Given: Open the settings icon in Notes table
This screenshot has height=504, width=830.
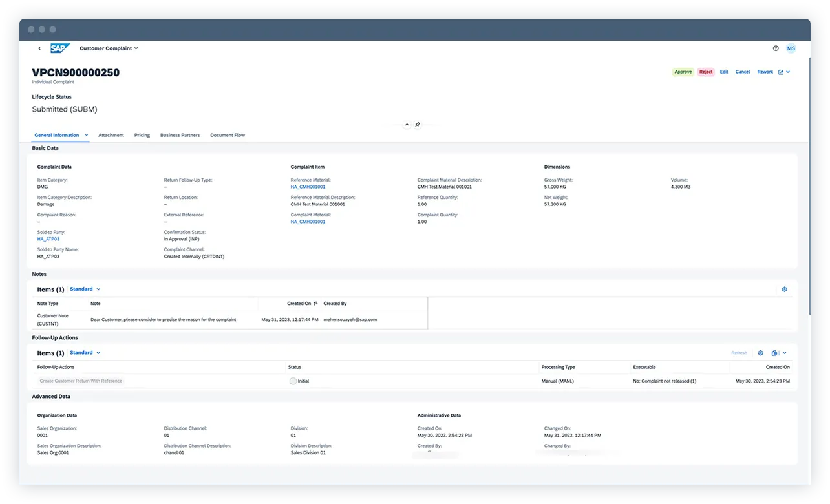Looking at the screenshot, I should coord(784,289).
